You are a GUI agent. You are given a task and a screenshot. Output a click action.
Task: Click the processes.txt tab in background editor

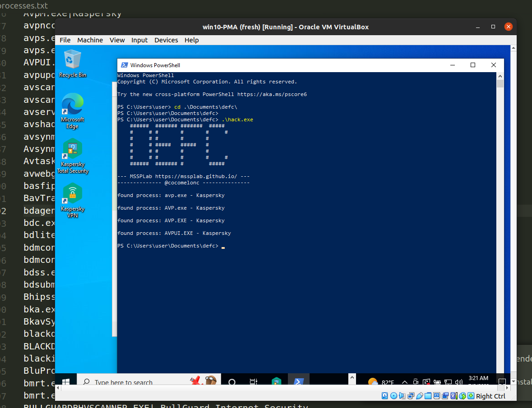click(x=23, y=5)
